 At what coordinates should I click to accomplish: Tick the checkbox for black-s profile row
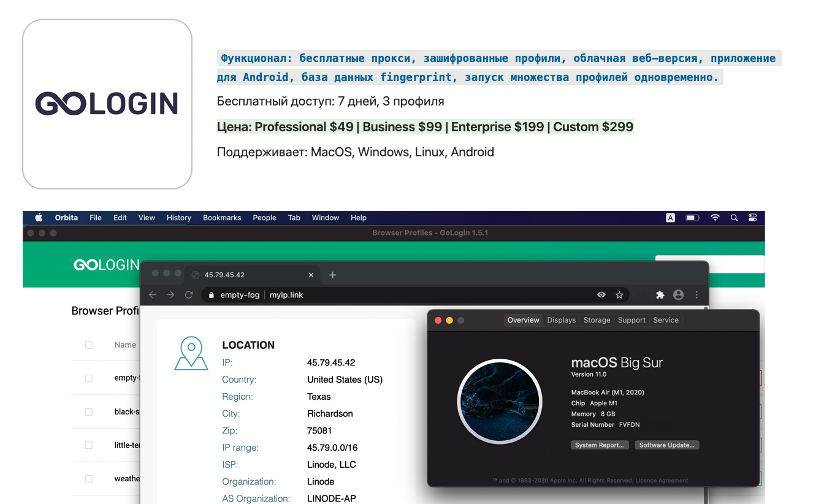pos(88,412)
